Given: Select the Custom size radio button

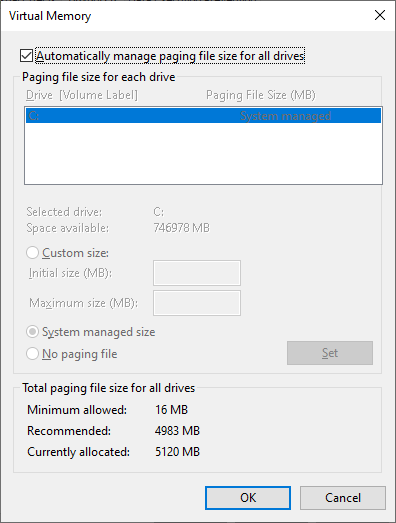Looking at the screenshot, I should coord(32,253).
